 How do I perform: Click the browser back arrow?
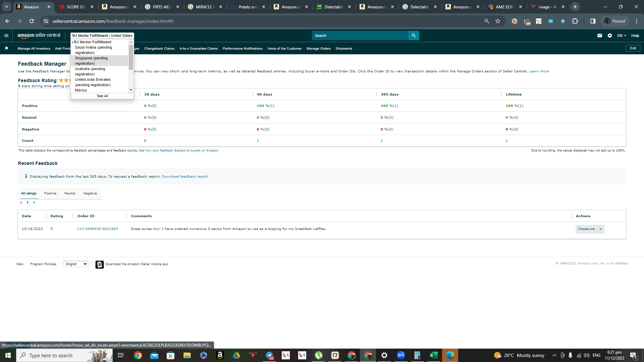pyautogui.click(x=7, y=21)
